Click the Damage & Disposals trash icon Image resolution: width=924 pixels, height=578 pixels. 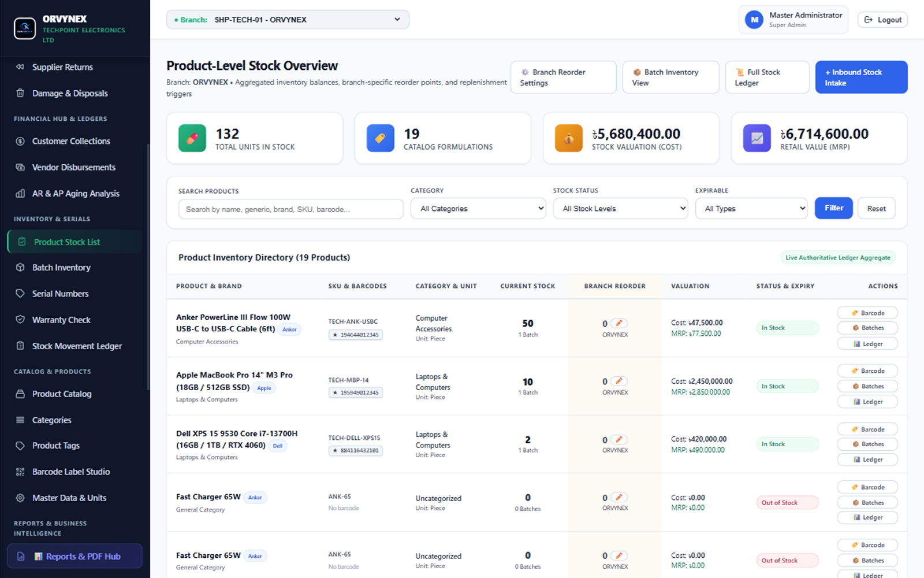click(x=20, y=93)
